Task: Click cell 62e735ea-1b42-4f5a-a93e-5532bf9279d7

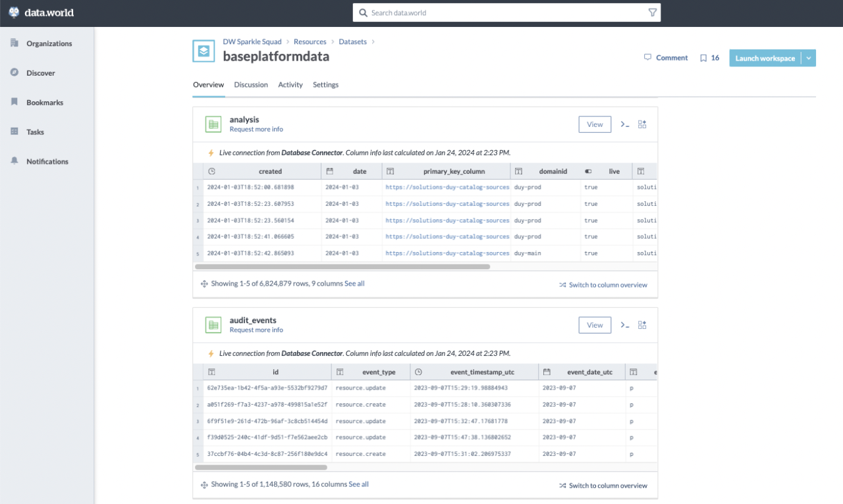Action: [267, 388]
